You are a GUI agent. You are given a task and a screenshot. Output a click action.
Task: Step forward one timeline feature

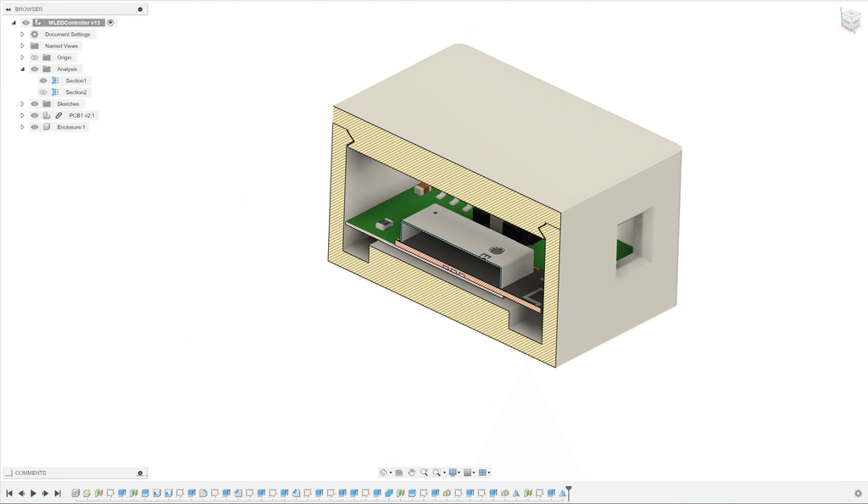click(46, 494)
